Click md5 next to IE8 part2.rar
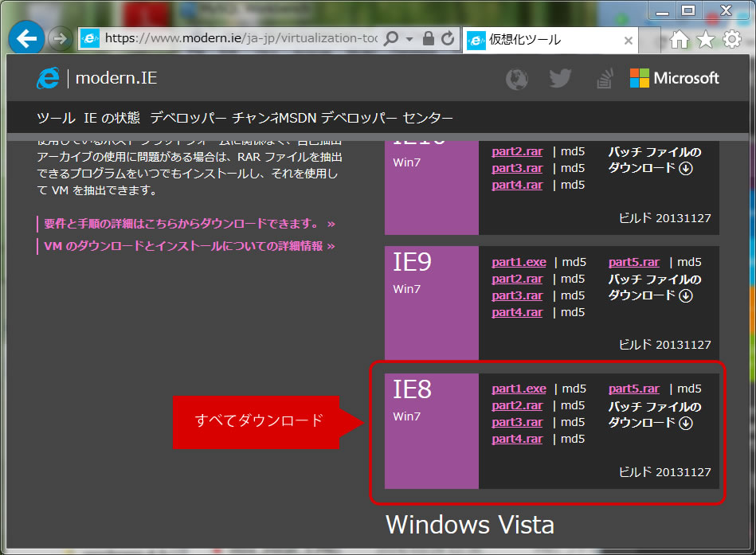756x555 pixels. 572,405
